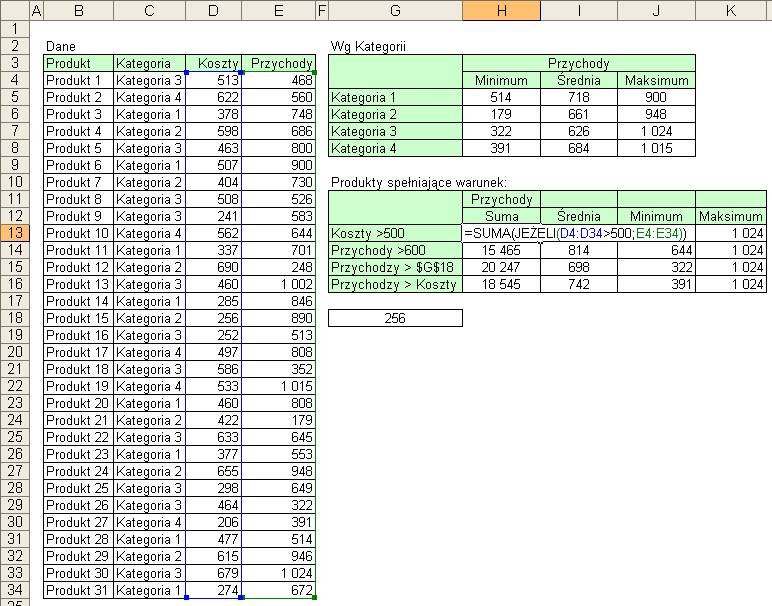Select row 34 header
Image resolution: width=772 pixels, height=606 pixels.
click(x=15, y=590)
